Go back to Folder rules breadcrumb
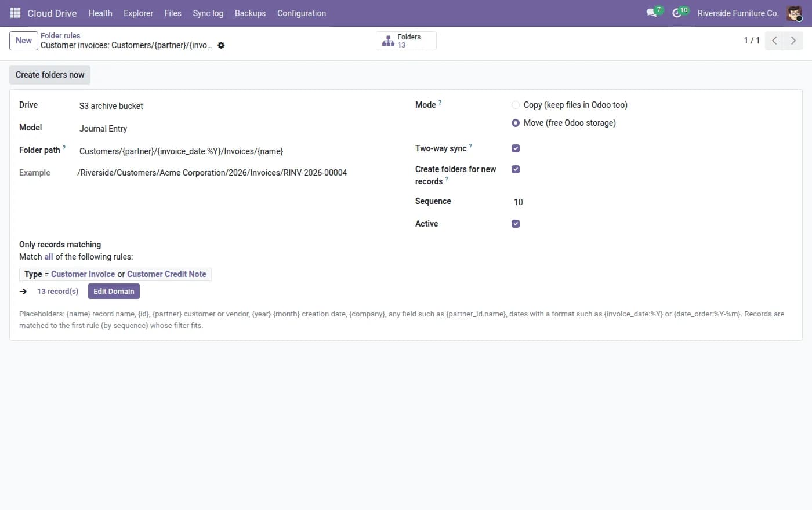The image size is (812, 510). pos(60,35)
